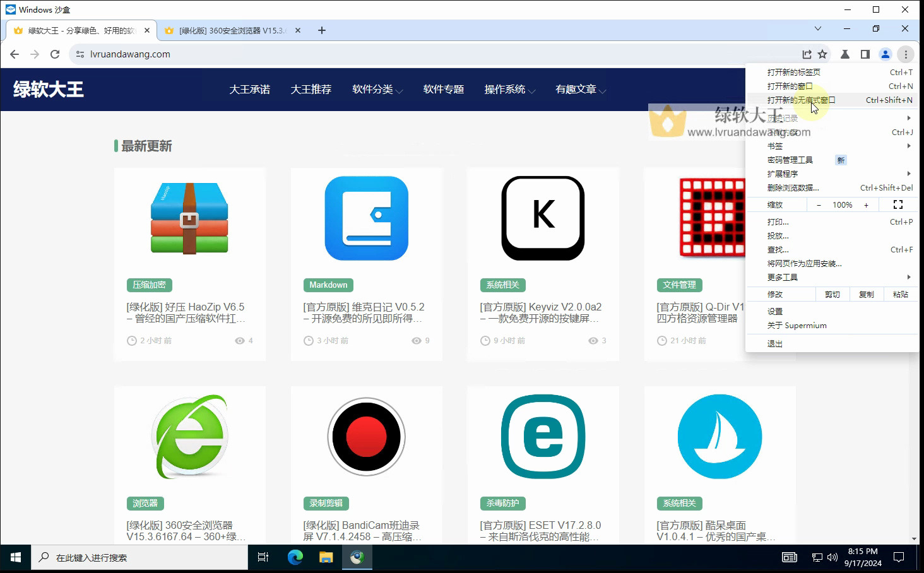Increase zoom with the plus button
Viewport: 924px width, 573px height.
(866, 204)
